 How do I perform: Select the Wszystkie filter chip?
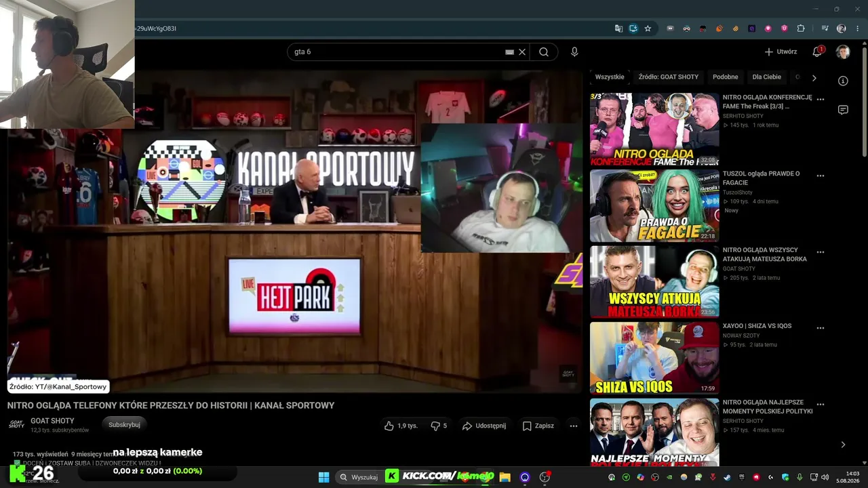pyautogui.click(x=610, y=77)
